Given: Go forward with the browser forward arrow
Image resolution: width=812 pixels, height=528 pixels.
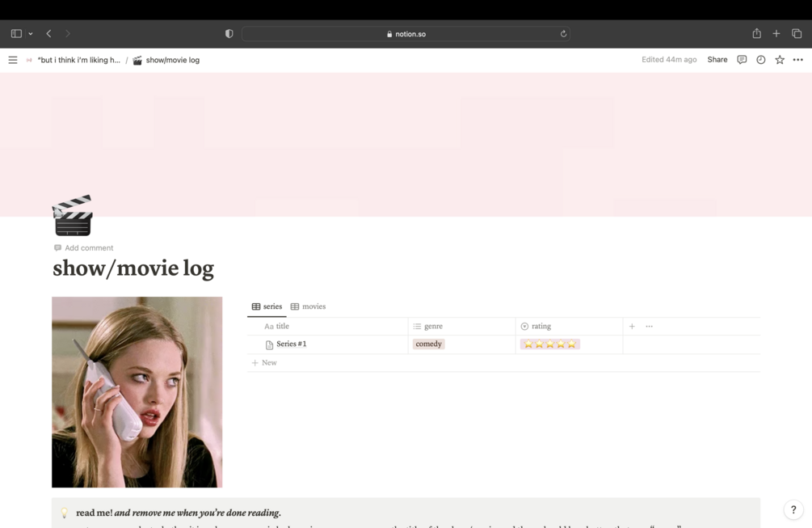Looking at the screenshot, I should coord(67,34).
